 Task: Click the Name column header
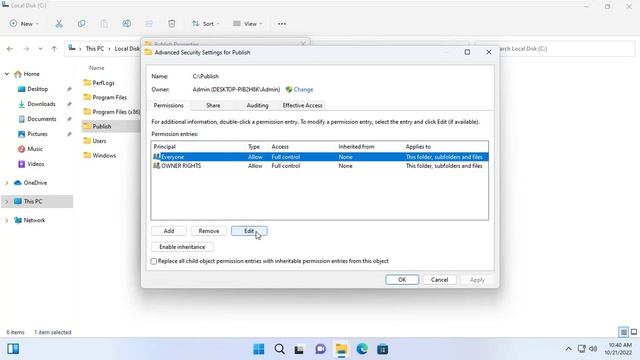pyautogui.click(x=97, y=68)
